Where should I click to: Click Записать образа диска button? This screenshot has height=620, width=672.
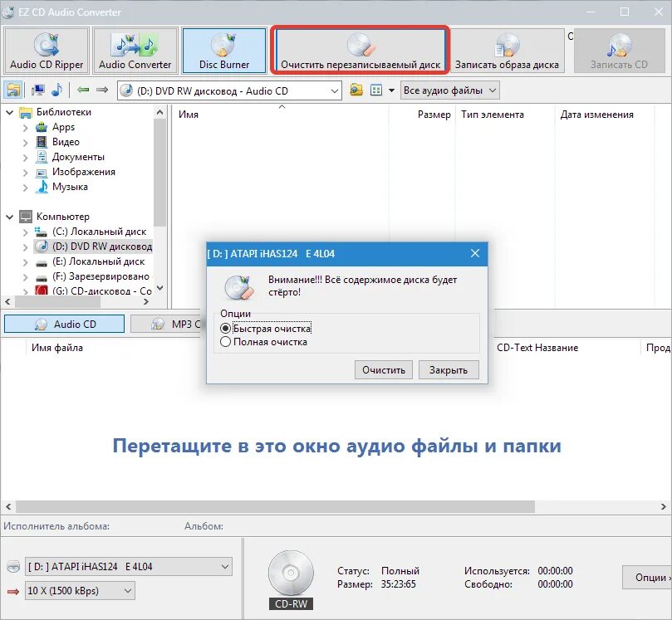(507, 51)
